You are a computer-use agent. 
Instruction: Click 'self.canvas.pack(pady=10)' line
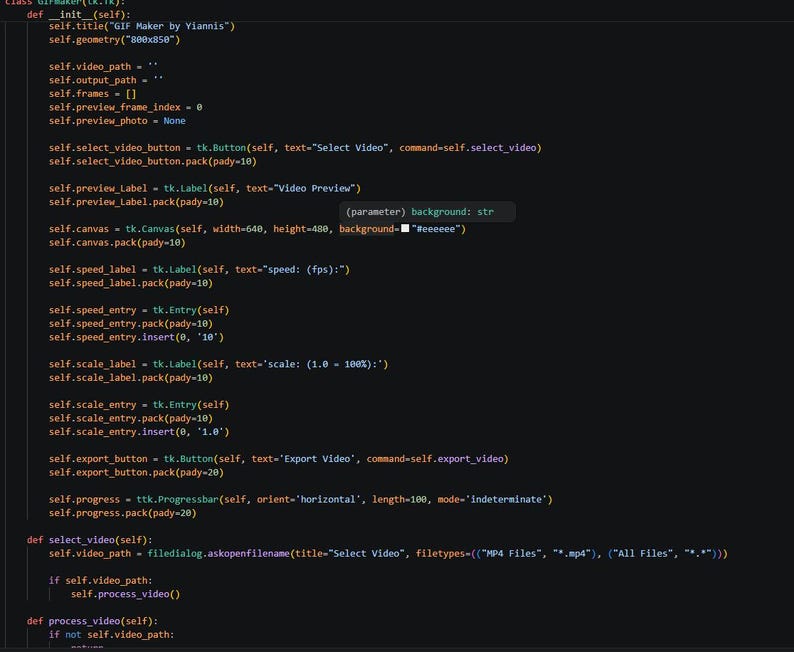[x=117, y=242]
